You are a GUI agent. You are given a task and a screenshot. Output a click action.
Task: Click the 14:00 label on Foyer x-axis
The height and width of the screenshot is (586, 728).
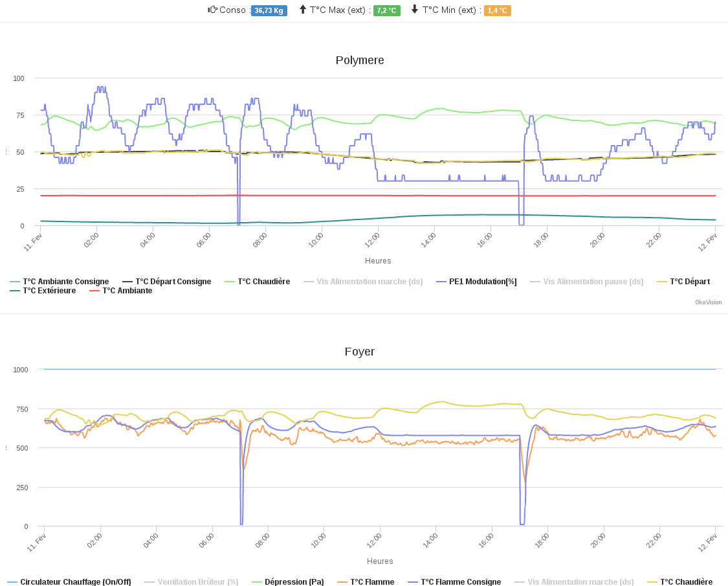(x=430, y=541)
